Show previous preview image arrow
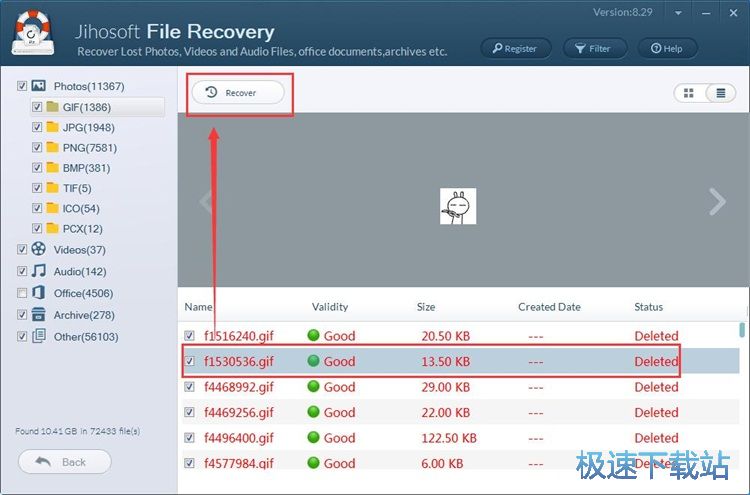750x495 pixels. pyautogui.click(x=206, y=202)
